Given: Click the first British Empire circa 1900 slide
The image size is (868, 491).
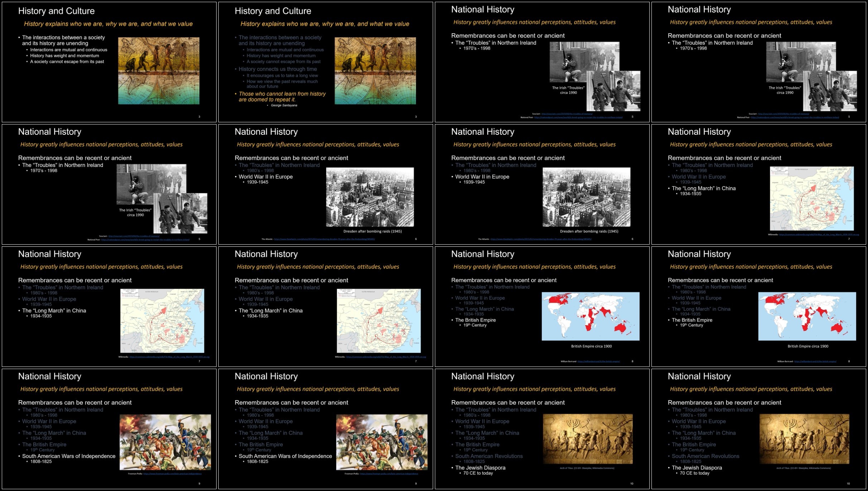Looking at the screenshot, I should [542, 307].
